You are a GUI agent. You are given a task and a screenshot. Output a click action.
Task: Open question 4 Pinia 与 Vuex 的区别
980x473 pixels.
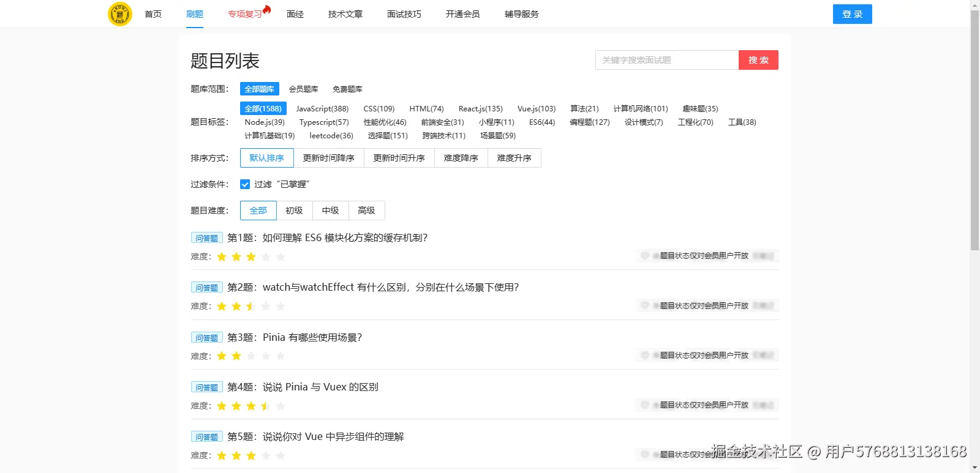point(303,387)
